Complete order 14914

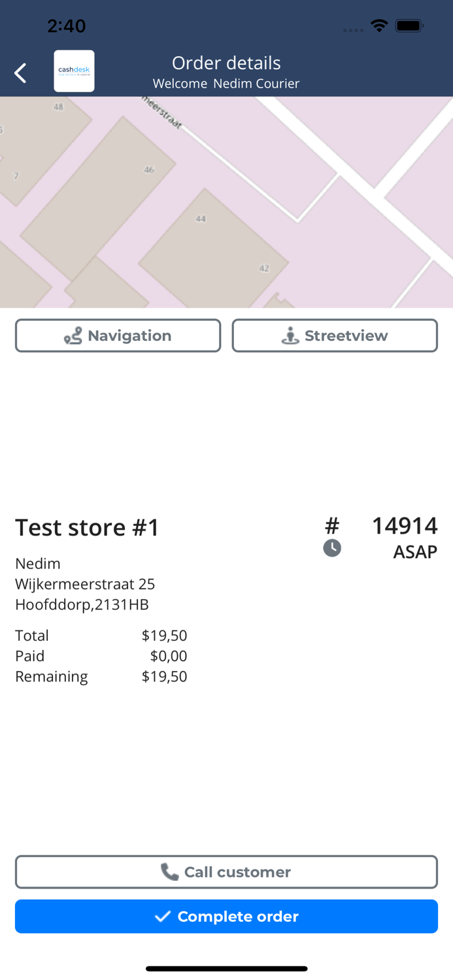point(226,917)
